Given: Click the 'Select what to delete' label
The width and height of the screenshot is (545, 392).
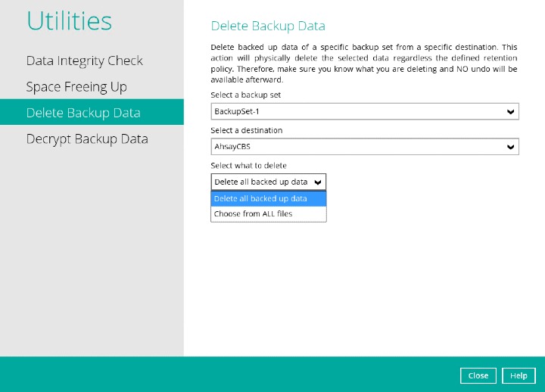Looking at the screenshot, I should [x=249, y=165].
